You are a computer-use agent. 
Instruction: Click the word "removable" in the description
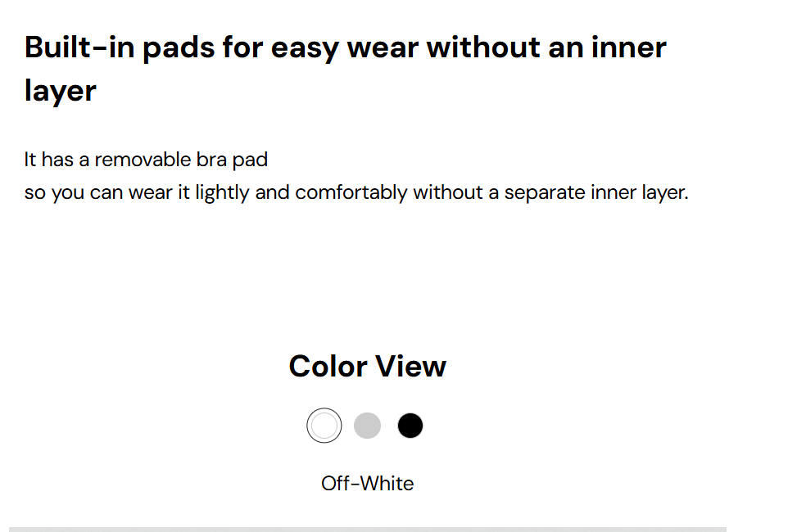(x=144, y=159)
